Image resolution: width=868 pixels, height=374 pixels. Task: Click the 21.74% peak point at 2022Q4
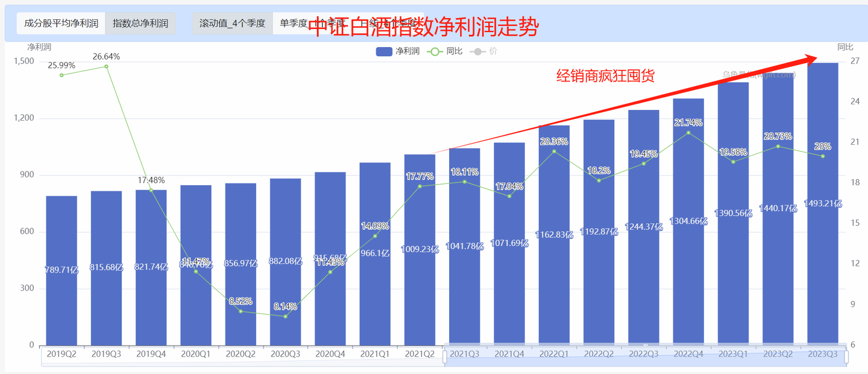point(688,132)
